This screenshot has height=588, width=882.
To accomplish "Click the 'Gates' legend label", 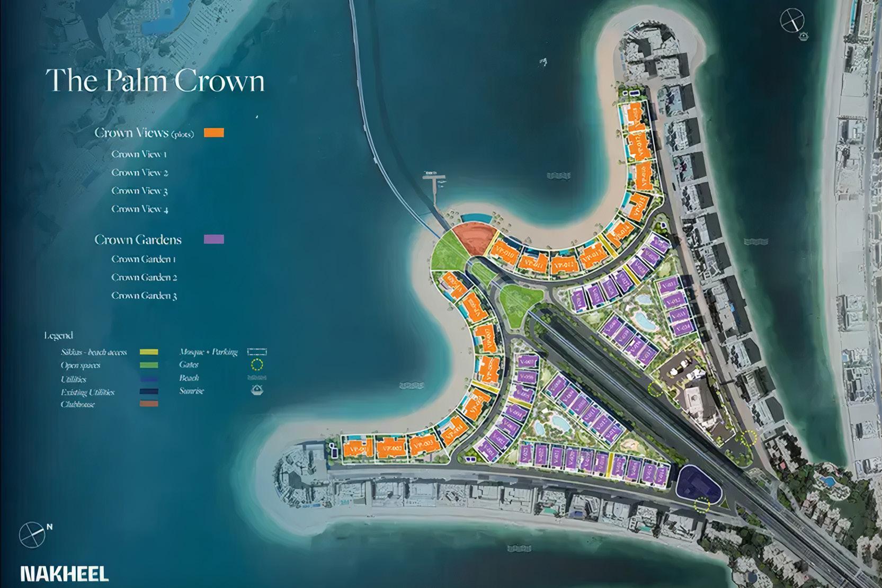I will click(189, 365).
